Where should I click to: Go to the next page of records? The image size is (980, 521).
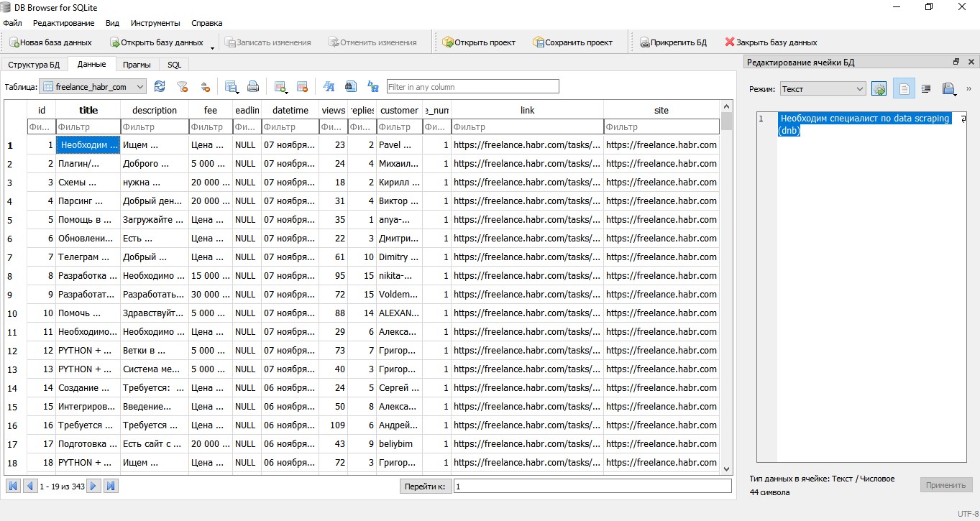point(94,487)
